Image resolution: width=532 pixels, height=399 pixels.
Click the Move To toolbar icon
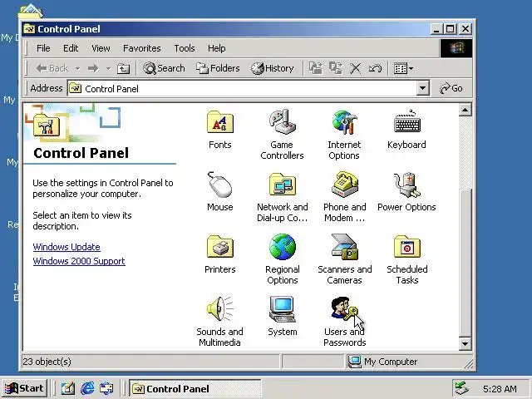(316, 68)
